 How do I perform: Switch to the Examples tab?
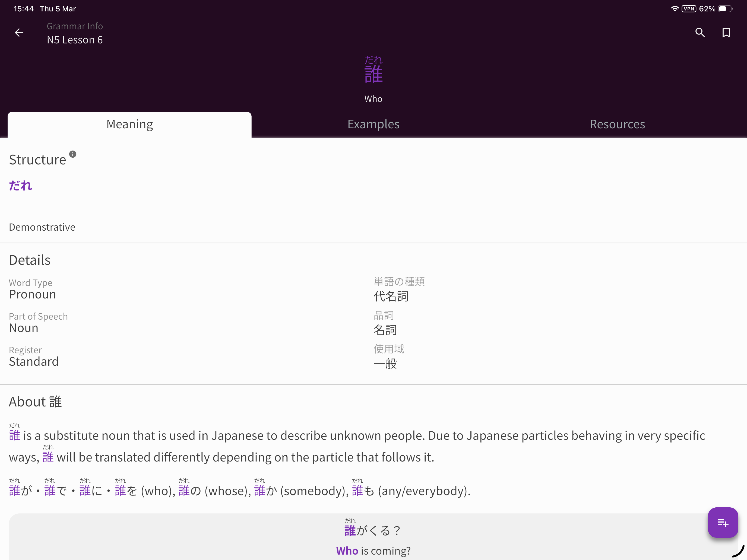coord(373,124)
